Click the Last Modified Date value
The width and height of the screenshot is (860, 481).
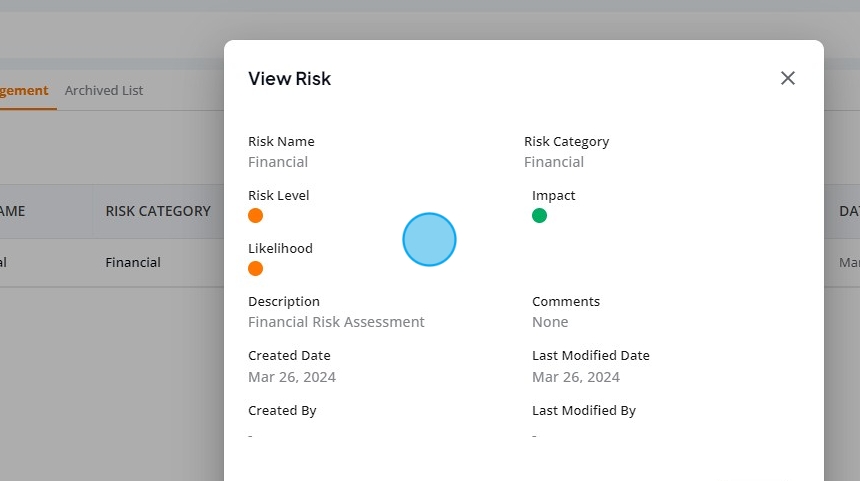point(576,377)
